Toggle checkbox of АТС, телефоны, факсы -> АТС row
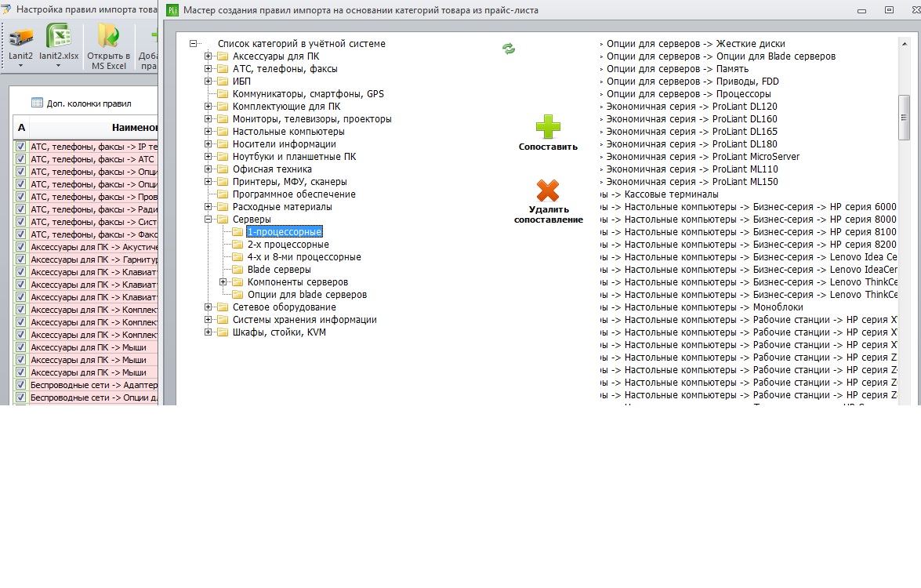The image size is (921, 588). point(21,159)
